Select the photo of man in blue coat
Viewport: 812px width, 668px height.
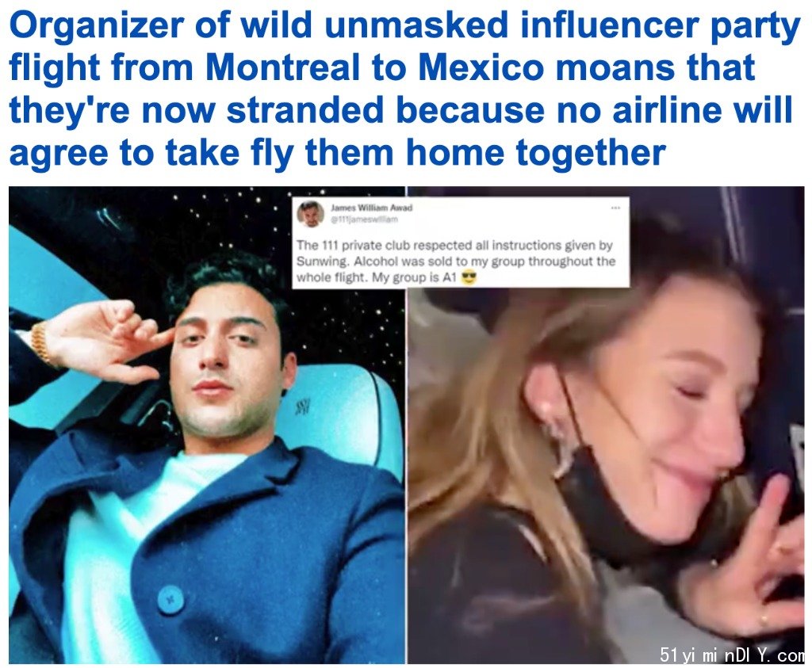207,425
